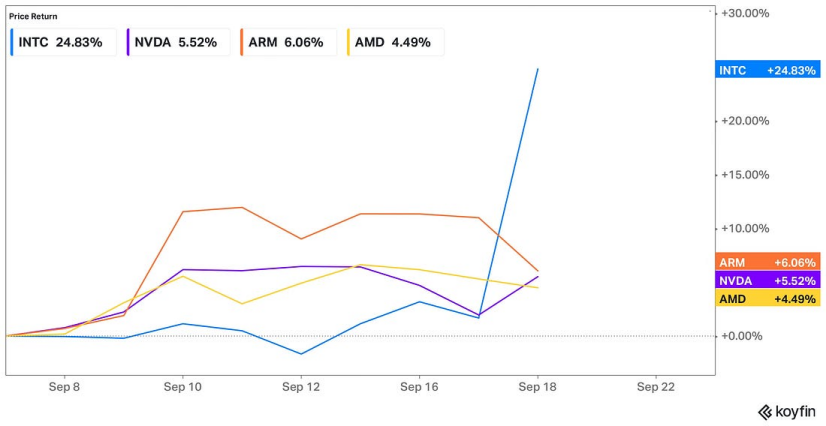Click the ARM legend box
Image resolution: width=826 pixels, height=426 pixels.
click(286, 42)
